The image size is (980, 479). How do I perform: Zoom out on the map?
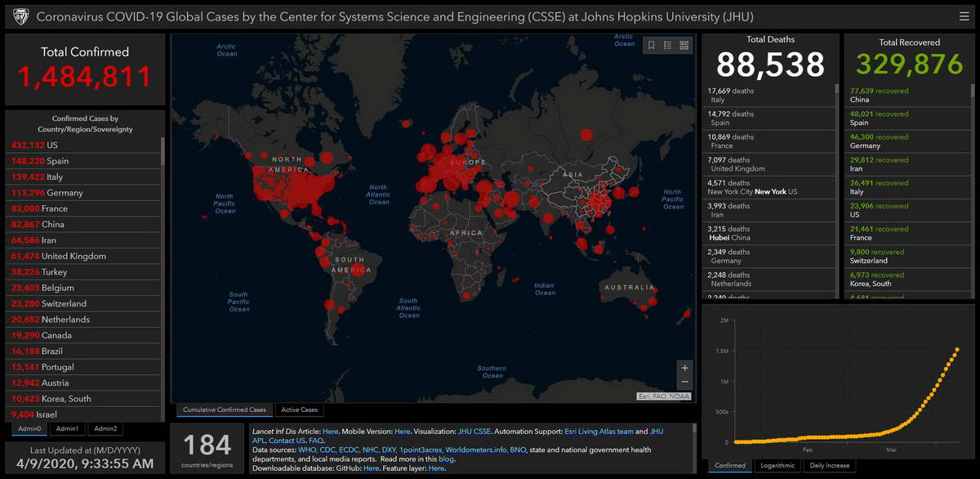tap(684, 383)
